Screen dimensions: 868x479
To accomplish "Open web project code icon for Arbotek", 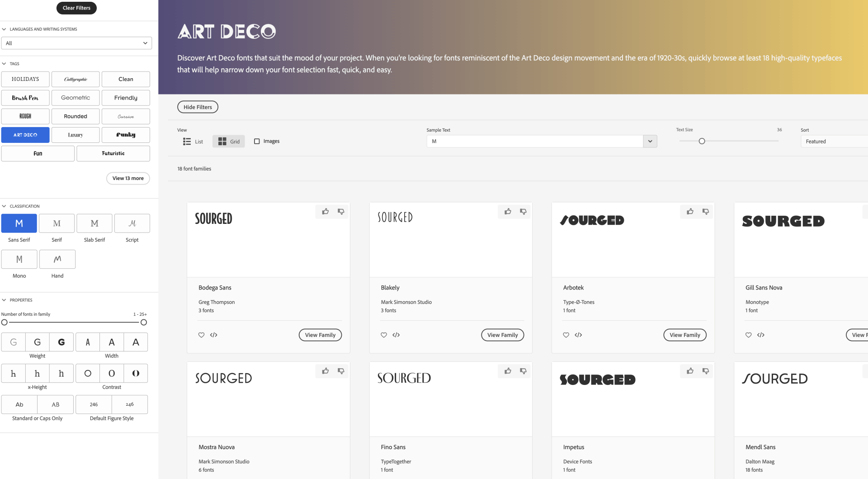I will click(x=578, y=335).
